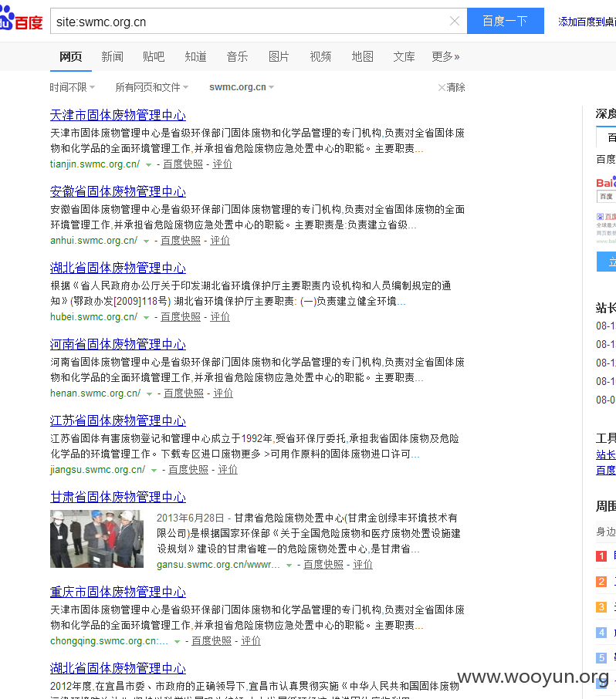Expand arrow next to hubei.swmc.org.cn

[146, 317]
